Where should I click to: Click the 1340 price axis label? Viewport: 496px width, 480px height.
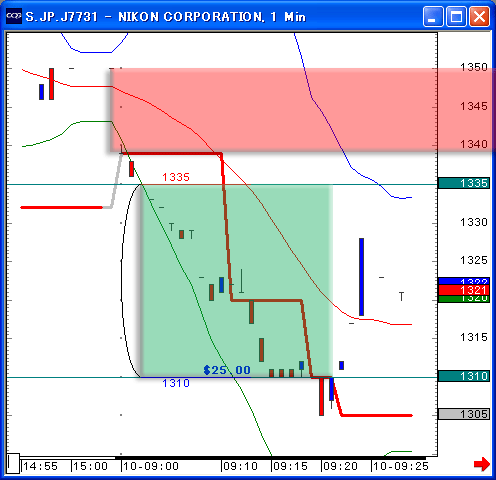click(474, 144)
